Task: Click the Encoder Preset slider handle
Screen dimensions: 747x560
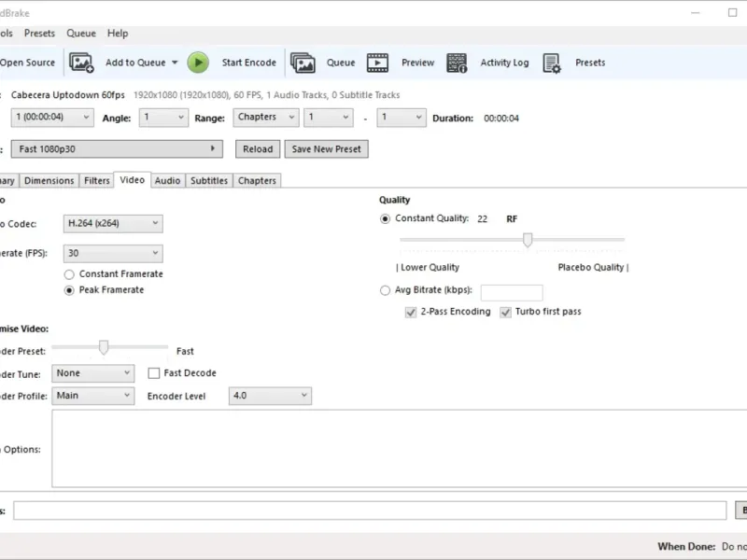Action: [x=104, y=347]
